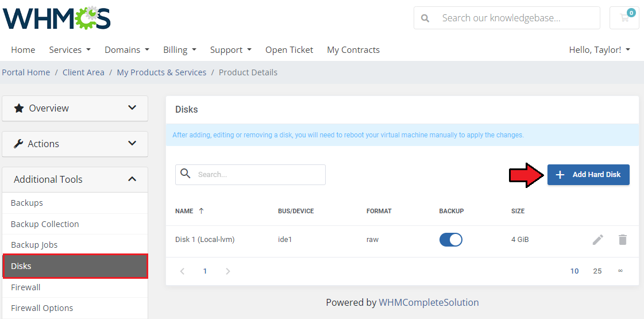Image resolution: width=644 pixels, height=319 pixels.
Task: Click the 4 GiB size cell
Action: 519,239
